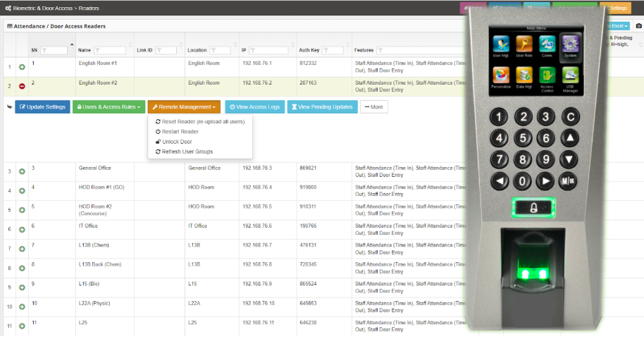Click the reply arrow icon left of Update Settings
644x339 pixels.
click(x=9, y=107)
